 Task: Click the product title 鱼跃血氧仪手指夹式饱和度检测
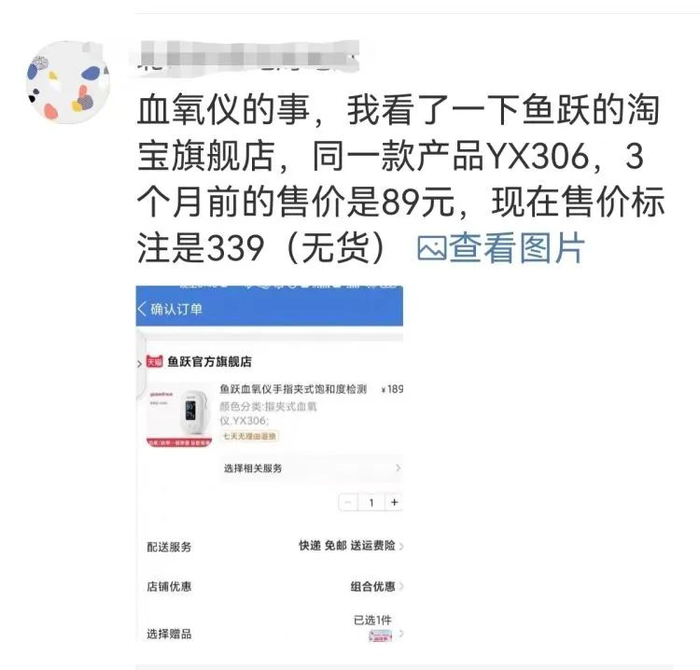point(293,389)
